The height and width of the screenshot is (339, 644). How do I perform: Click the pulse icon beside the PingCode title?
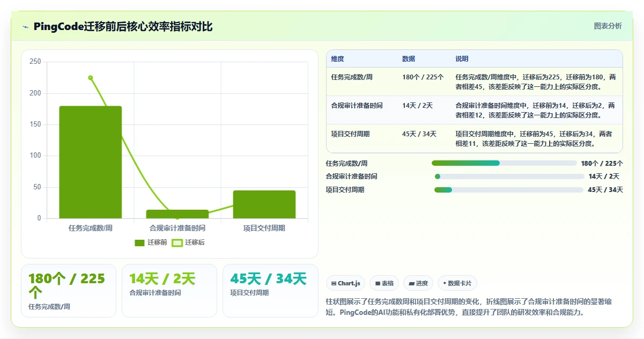pos(26,27)
